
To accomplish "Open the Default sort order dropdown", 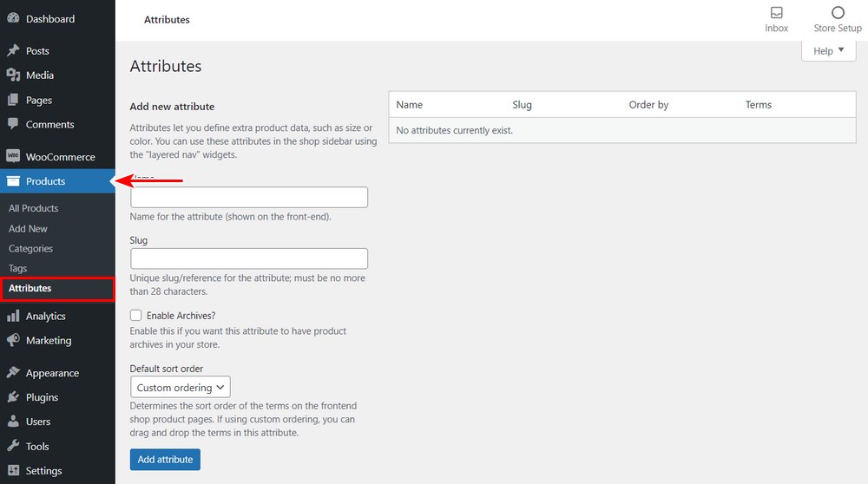I will click(181, 387).
